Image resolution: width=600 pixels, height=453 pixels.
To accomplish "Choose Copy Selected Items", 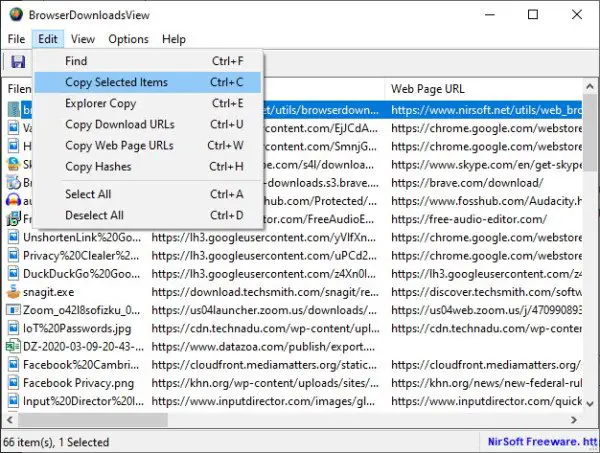I will click(x=148, y=82).
